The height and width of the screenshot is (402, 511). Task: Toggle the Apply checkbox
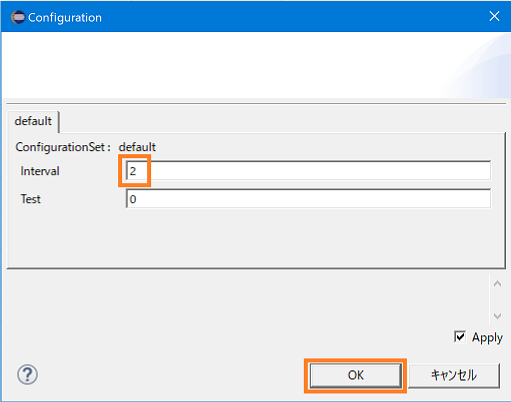(x=460, y=337)
